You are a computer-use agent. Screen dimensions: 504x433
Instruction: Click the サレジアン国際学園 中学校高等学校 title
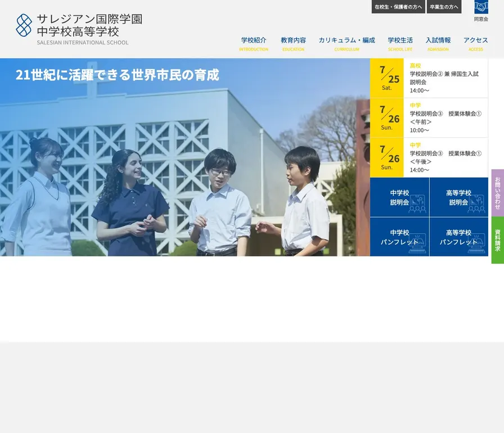(89, 25)
